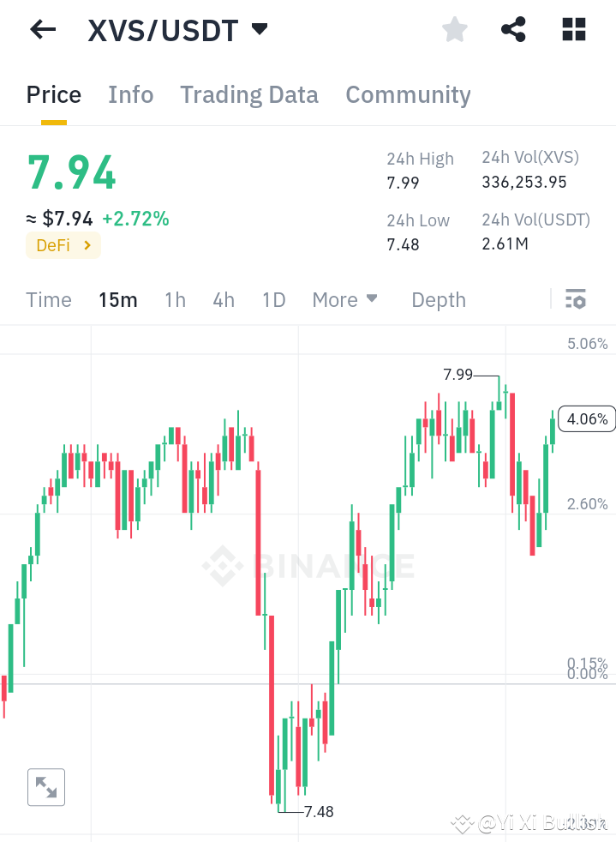View the Community tab
This screenshot has height=842, width=616.
(x=408, y=94)
